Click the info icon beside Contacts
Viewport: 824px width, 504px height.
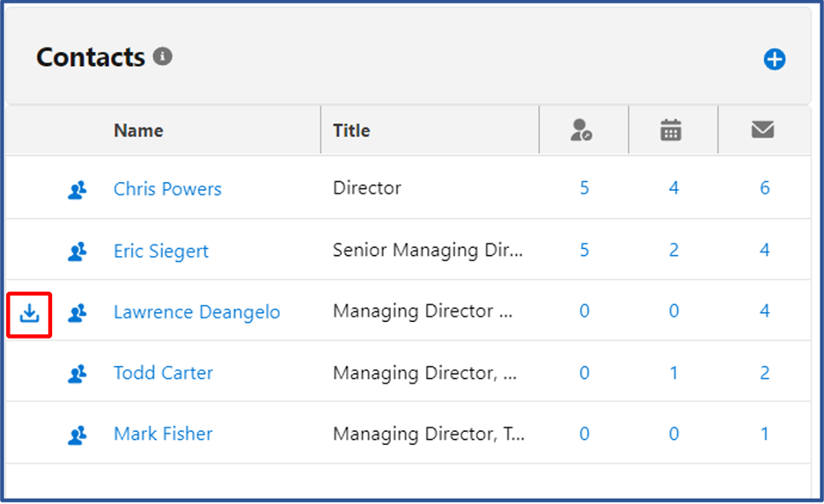point(162,56)
